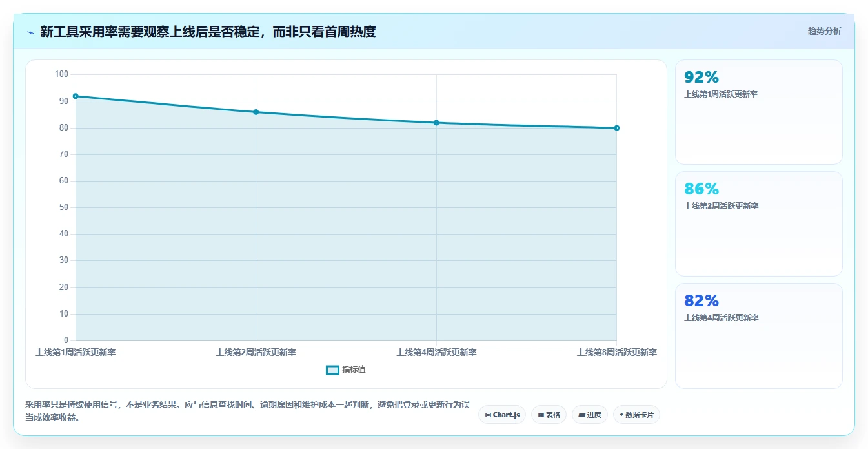
Task: Click the x-axis label 上线第1周活跃更新率
Action: [76, 352]
